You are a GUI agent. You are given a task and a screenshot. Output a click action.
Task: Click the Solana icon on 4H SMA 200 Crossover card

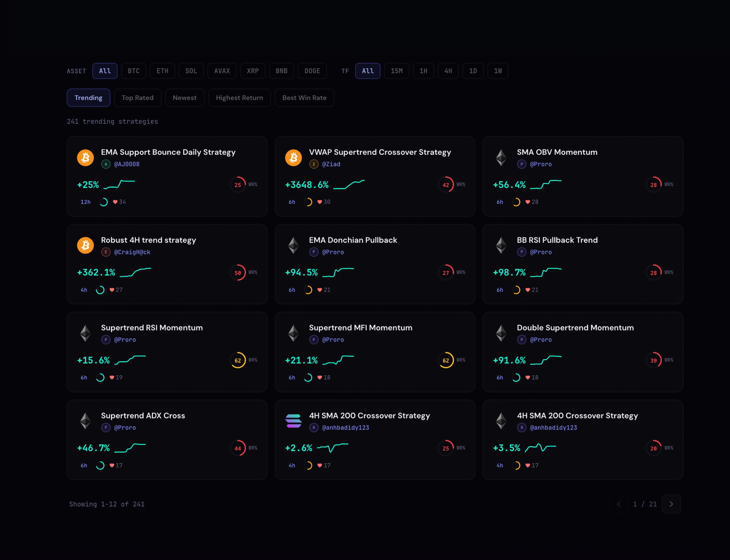[293, 421]
